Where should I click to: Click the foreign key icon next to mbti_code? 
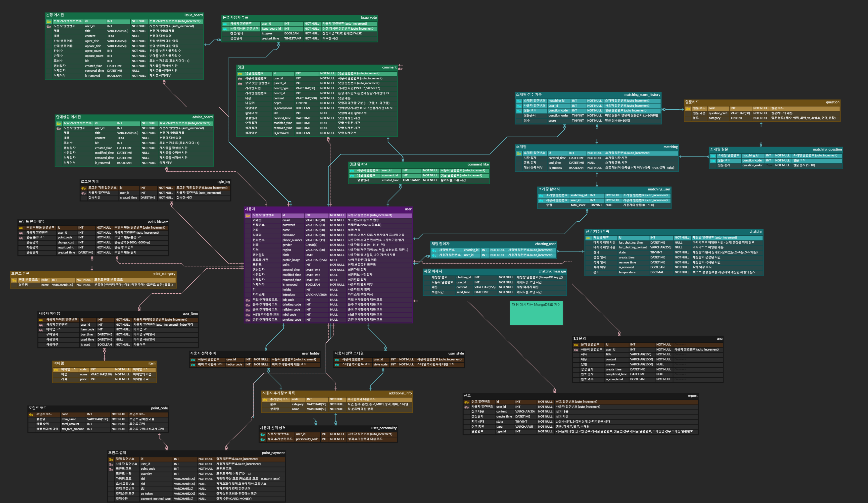tap(248, 315)
